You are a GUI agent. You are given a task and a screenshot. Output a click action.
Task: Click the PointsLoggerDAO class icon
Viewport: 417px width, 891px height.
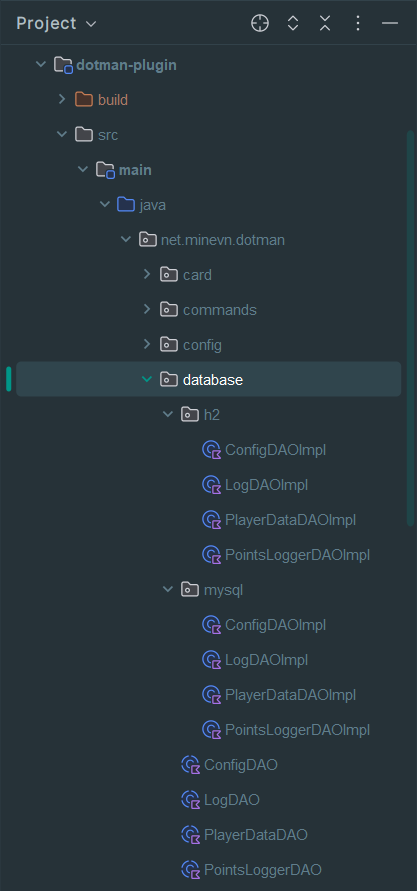(x=190, y=869)
